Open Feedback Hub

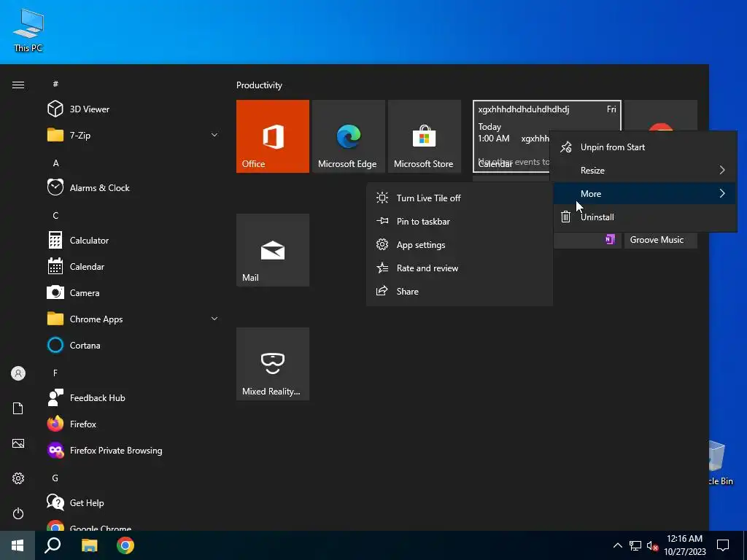click(86, 397)
